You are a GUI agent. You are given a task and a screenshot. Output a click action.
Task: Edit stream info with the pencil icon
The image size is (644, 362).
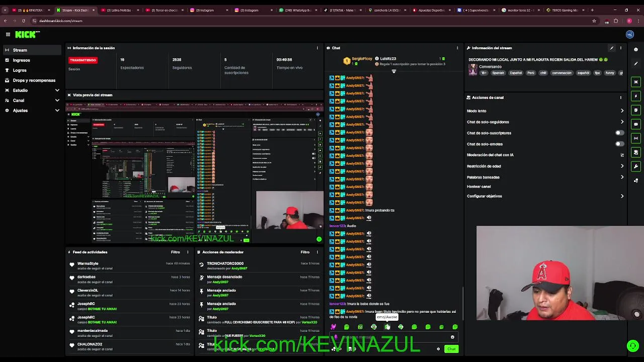tap(612, 48)
